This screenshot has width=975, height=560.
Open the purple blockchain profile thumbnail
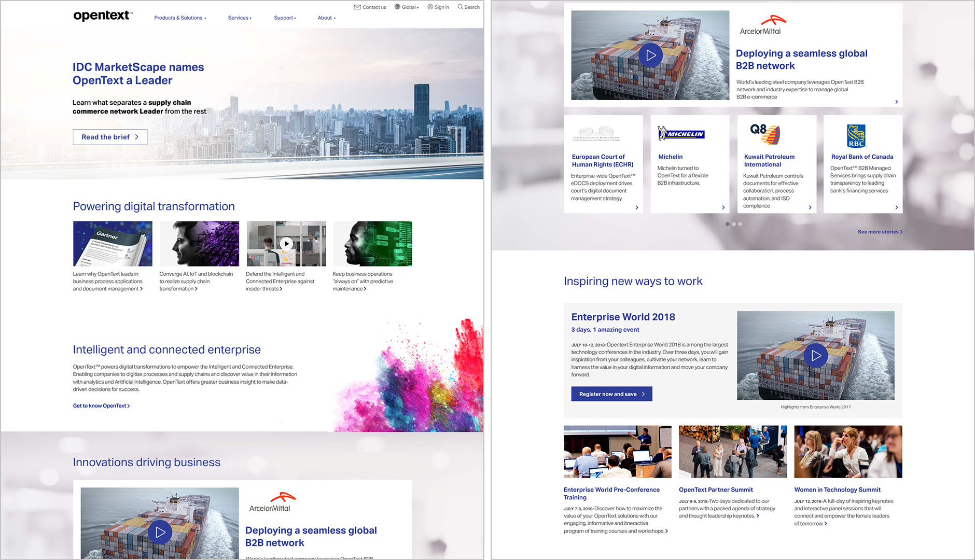[x=199, y=244]
